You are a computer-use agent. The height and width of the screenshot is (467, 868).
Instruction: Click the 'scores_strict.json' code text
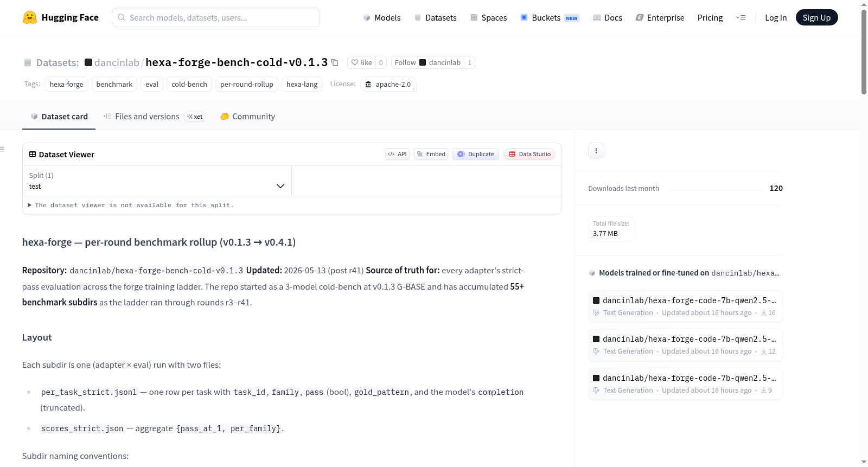[x=82, y=428]
